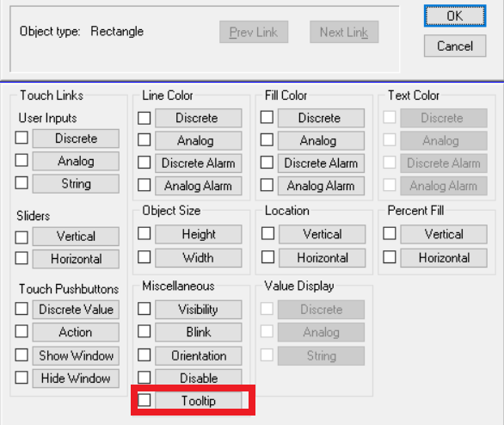
Task: Check the Location Vertical checkbox
Action: [x=267, y=233]
